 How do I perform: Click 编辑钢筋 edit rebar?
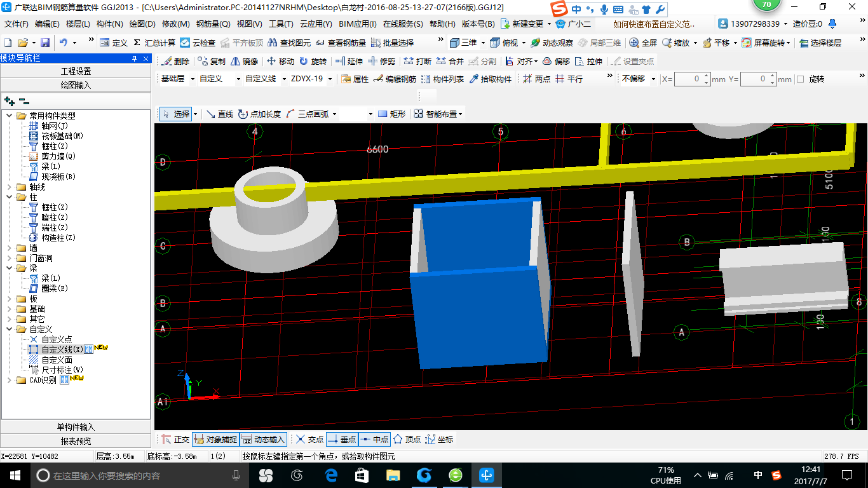click(x=395, y=79)
